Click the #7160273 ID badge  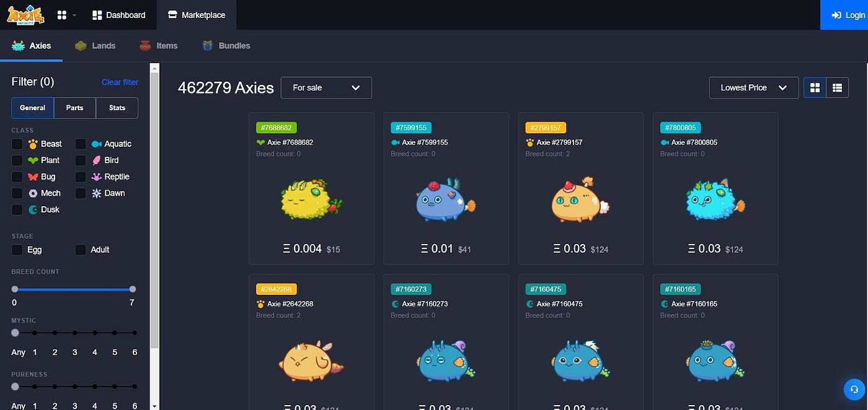(x=411, y=289)
